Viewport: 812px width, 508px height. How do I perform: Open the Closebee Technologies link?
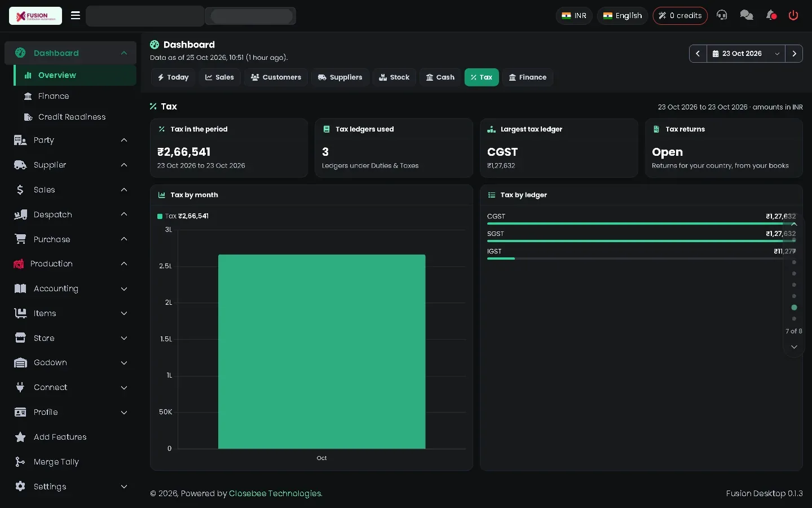click(x=275, y=493)
